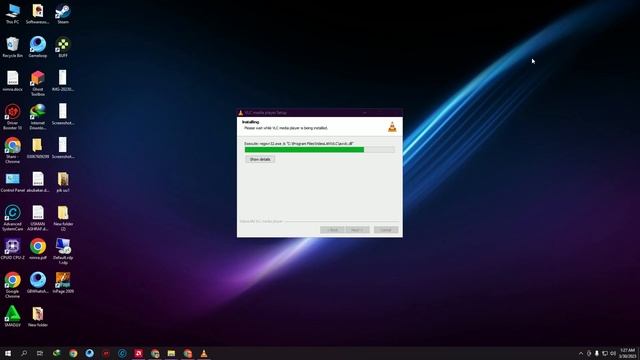This screenshot has height=360, width=640.
Task: Select the InPage 2009 desktop icon
Action: click(x=63, y=283)
